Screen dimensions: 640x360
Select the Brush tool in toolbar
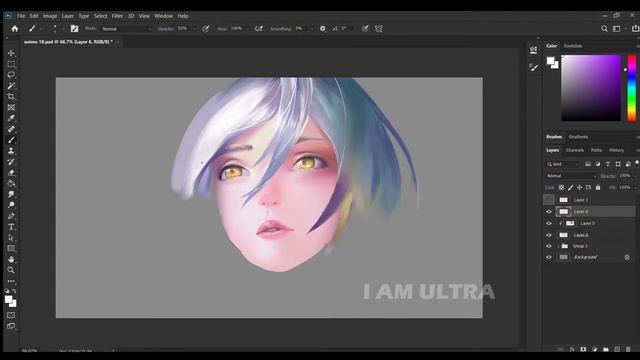pyautogui.click(x=11, y=140)
